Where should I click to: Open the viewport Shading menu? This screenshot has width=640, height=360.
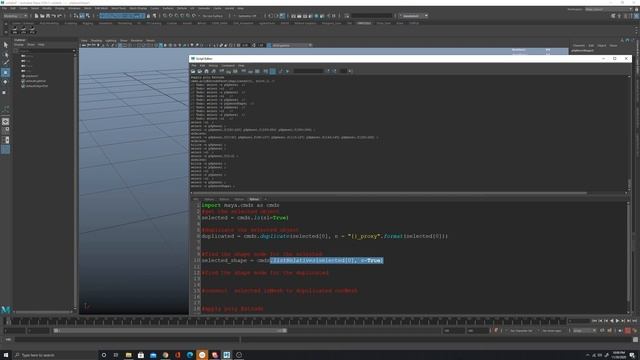point(96,40)
